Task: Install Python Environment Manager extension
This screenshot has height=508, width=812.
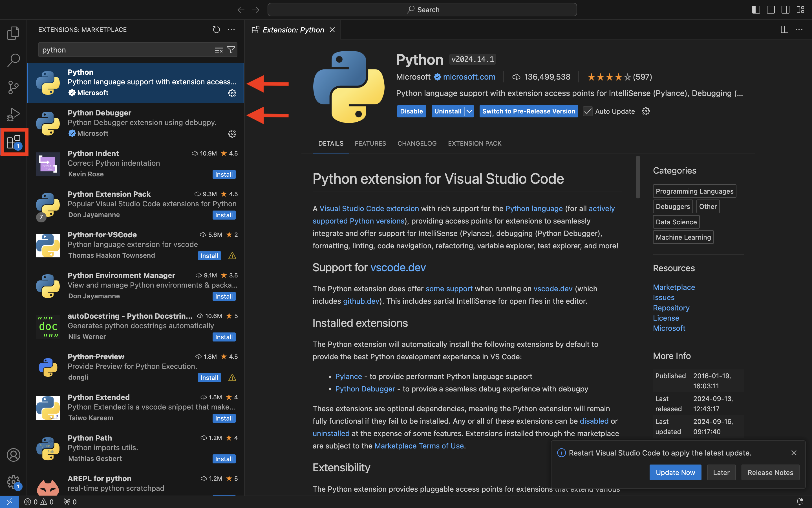Action: (x=224, y=296)
